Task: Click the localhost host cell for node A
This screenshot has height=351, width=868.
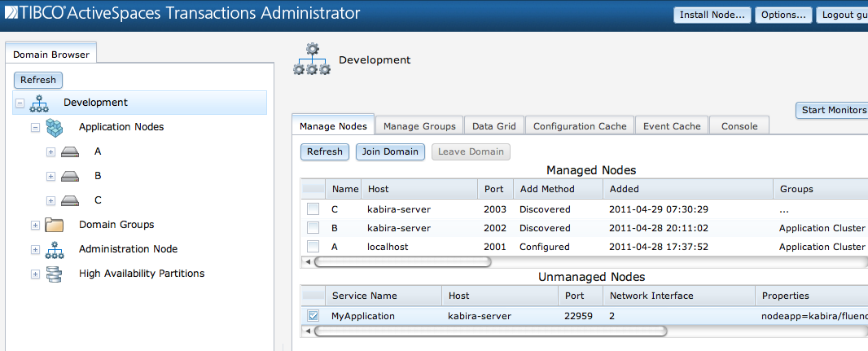Action: click(x=388, y=247)
